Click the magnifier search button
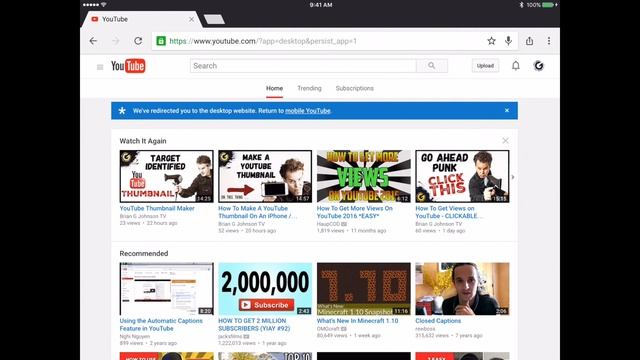 pyautogui.click(x=432, y=66)
